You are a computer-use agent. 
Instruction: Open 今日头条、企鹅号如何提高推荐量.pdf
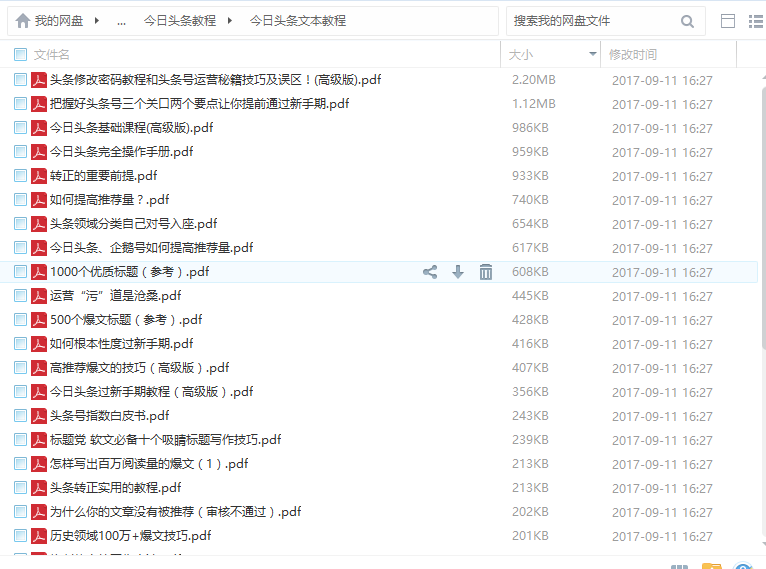pyautogui.click(x=151, y=248)
